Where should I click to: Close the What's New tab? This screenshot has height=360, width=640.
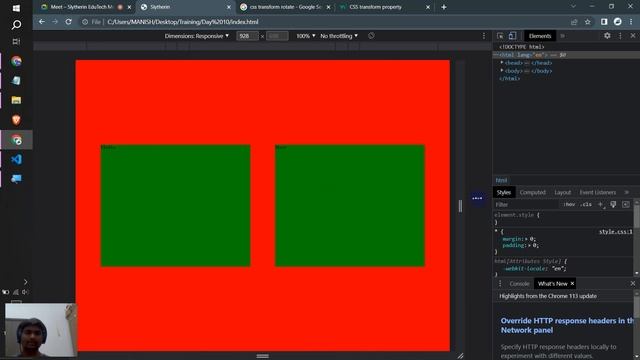(x=572, y=283)
